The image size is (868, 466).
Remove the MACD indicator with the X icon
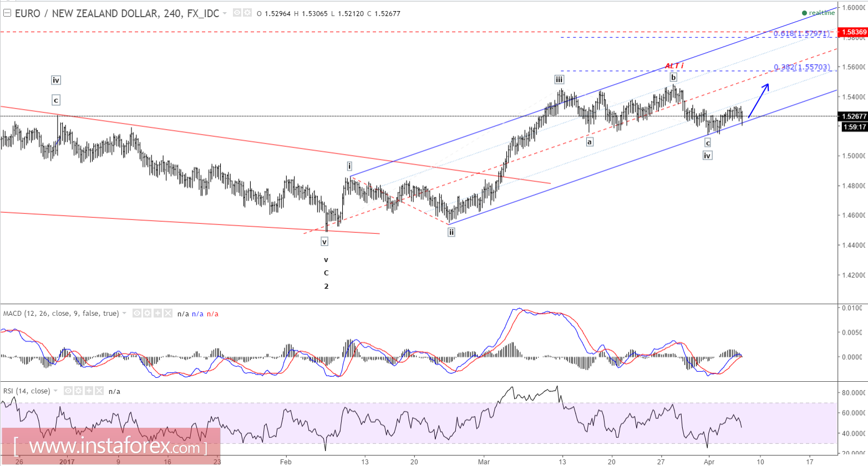point(168,313)
